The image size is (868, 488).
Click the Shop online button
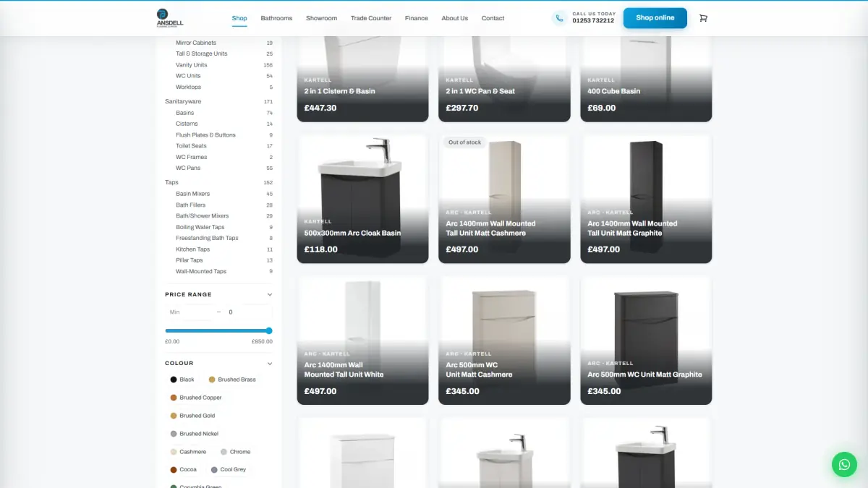(655, 18)
